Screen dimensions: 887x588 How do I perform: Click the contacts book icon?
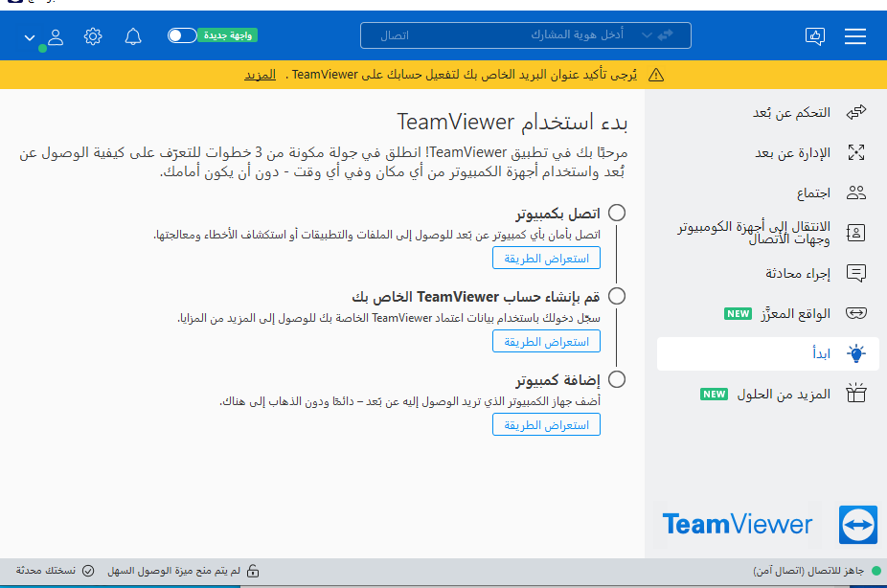(x=856, y=233)
